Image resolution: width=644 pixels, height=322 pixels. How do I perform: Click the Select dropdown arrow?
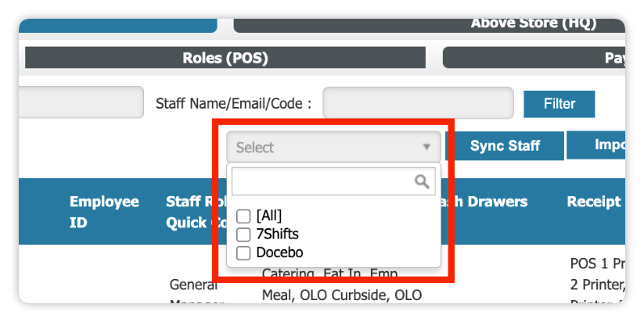pos(426,147)
